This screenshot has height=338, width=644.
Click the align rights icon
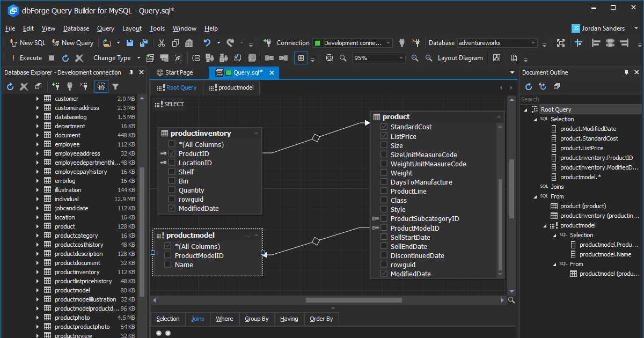click(625, 43)
